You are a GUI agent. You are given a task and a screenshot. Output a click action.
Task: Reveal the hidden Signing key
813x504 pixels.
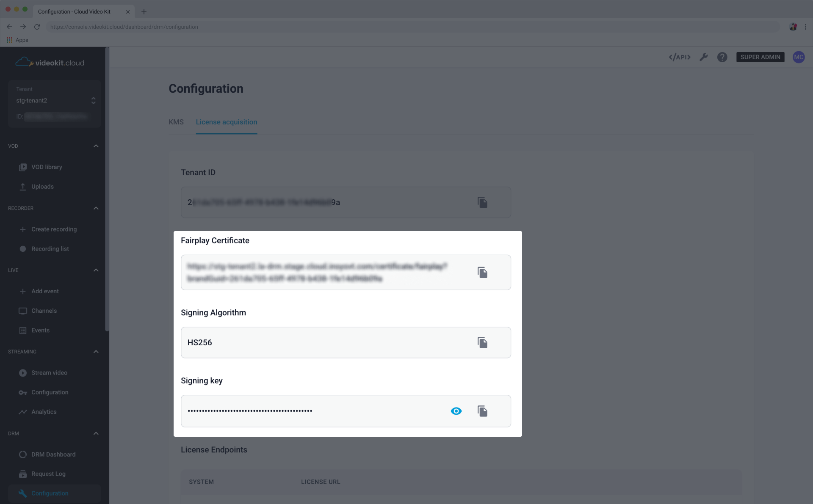tap(456, 411)
